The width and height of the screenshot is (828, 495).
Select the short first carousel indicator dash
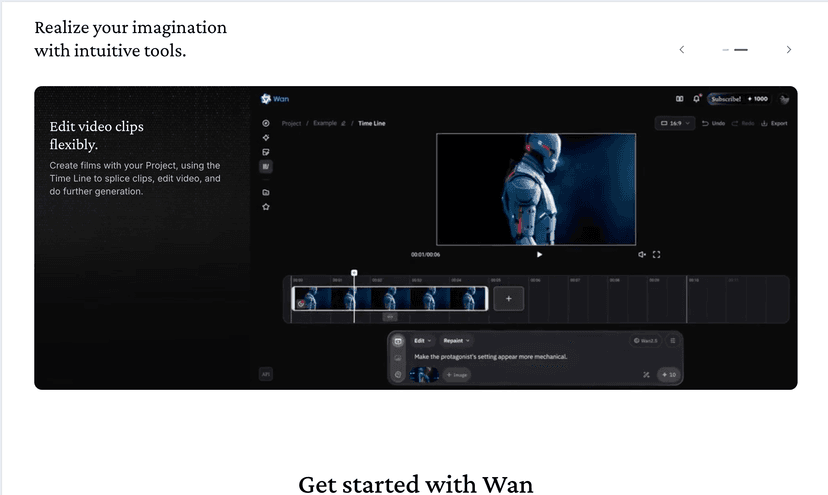point(726,50)
